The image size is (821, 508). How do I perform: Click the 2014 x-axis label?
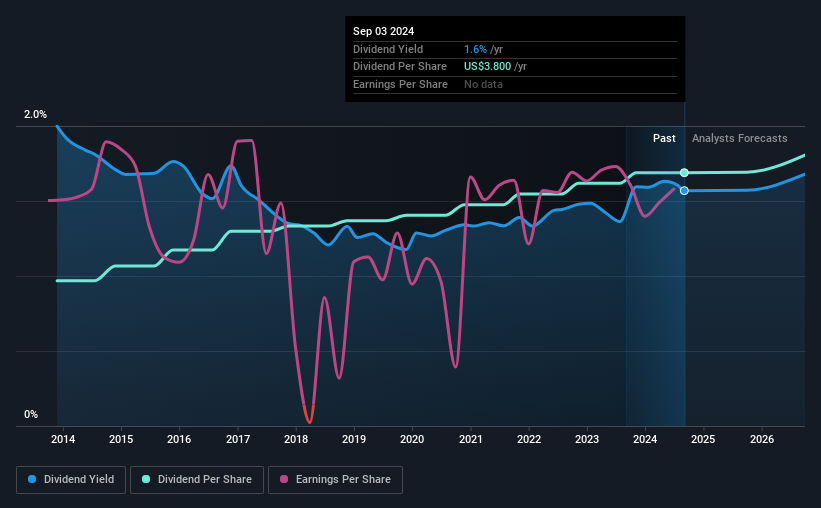[63, 439]
